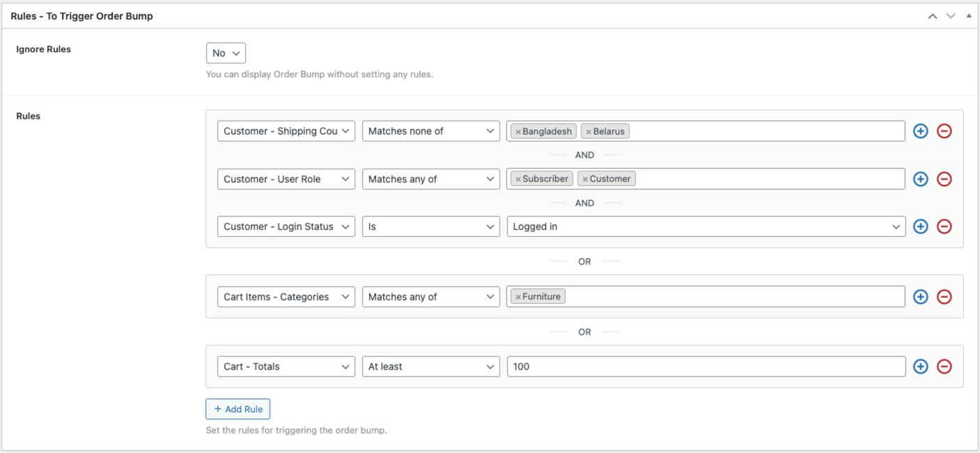Click the move panel up arrow
Image resolution: width=980 pixels, height=453 pixels.
pos(933,15)
